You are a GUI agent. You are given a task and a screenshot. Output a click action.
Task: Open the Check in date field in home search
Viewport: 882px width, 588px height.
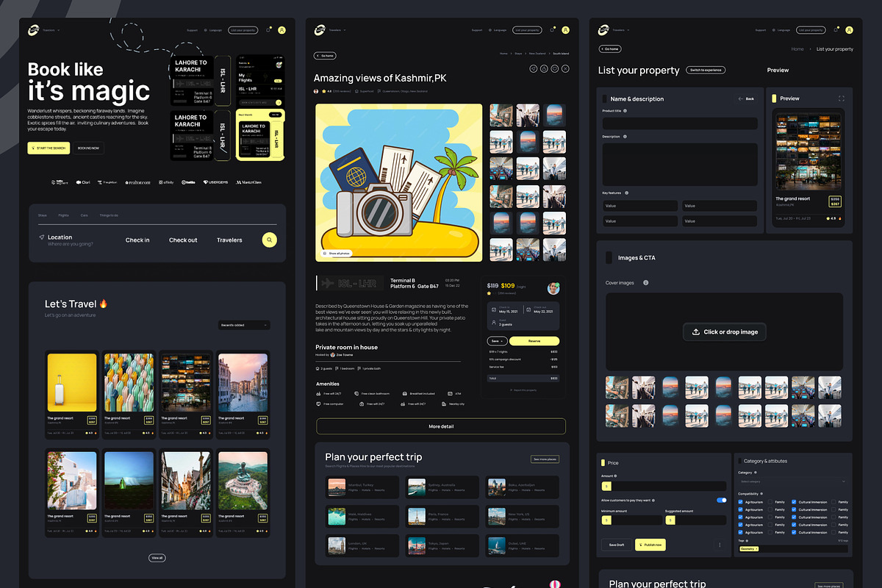coord(137,240)
